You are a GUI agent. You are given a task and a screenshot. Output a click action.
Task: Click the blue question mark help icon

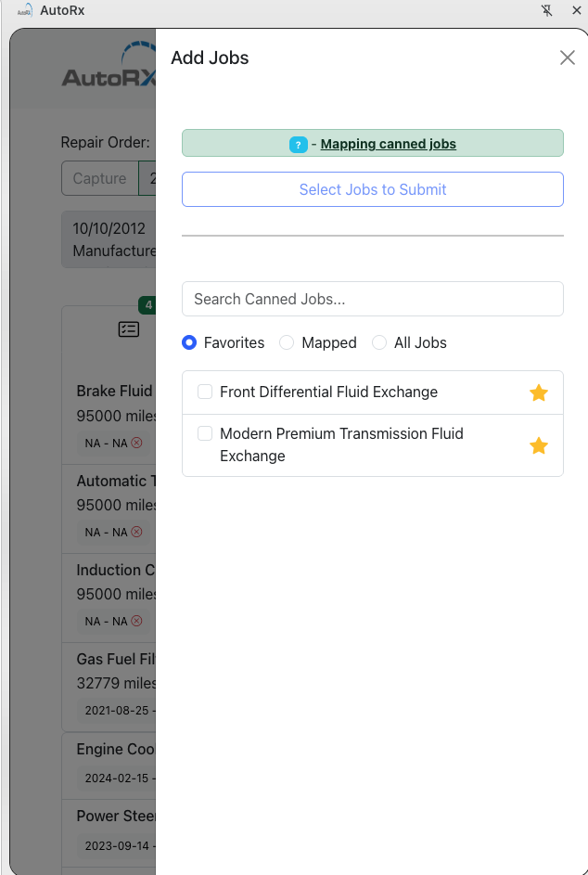(299, 145)
